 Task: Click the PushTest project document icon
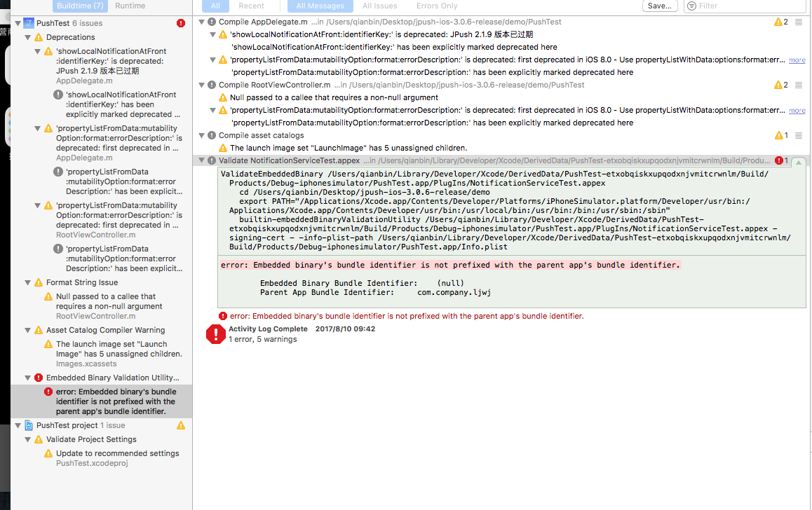(x=29, y=425)
